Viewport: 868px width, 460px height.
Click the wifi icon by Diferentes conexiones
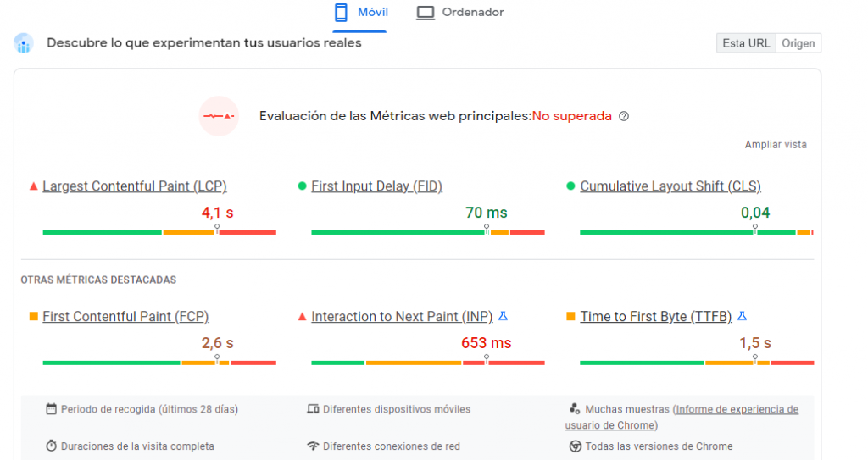pos(313,446)
